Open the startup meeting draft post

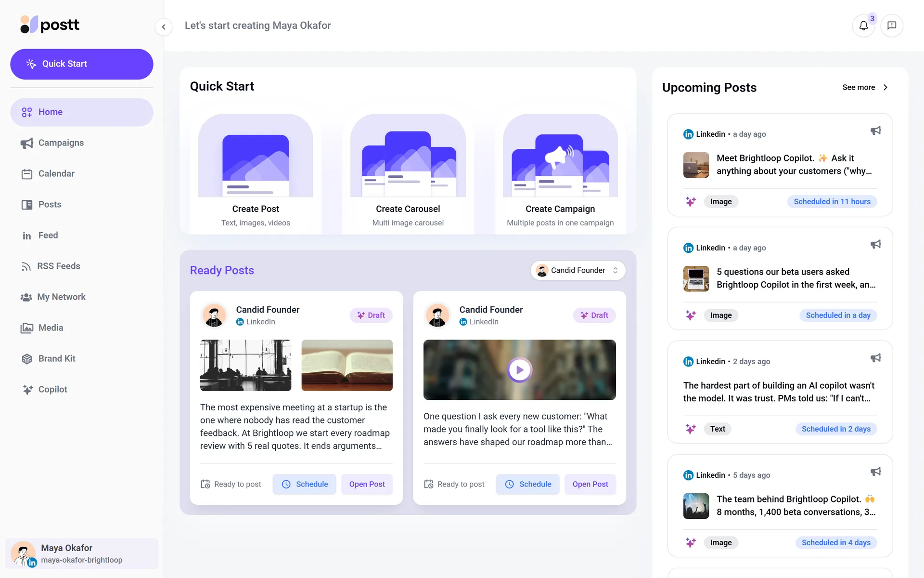(367, 485)
